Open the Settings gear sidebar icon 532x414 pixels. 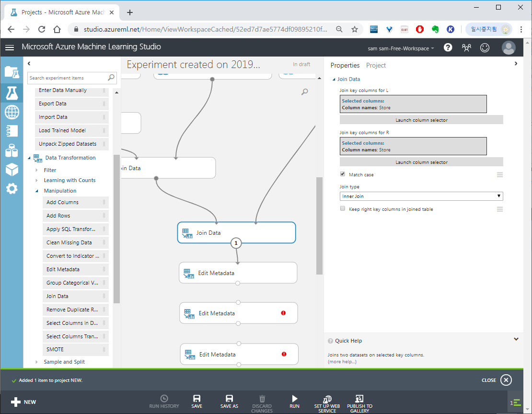12,188
